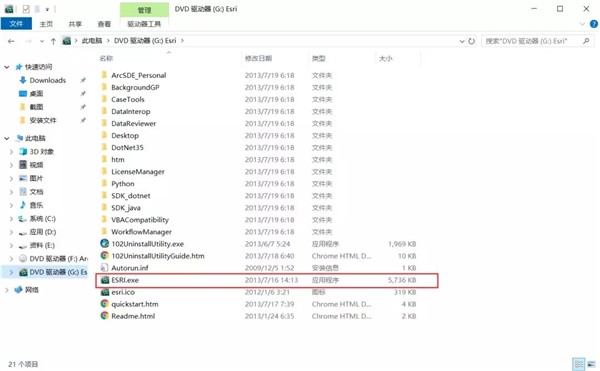Select the DotNet35 folder icon
This screenshot has width=600, height=371.
(x=104, y=147)
